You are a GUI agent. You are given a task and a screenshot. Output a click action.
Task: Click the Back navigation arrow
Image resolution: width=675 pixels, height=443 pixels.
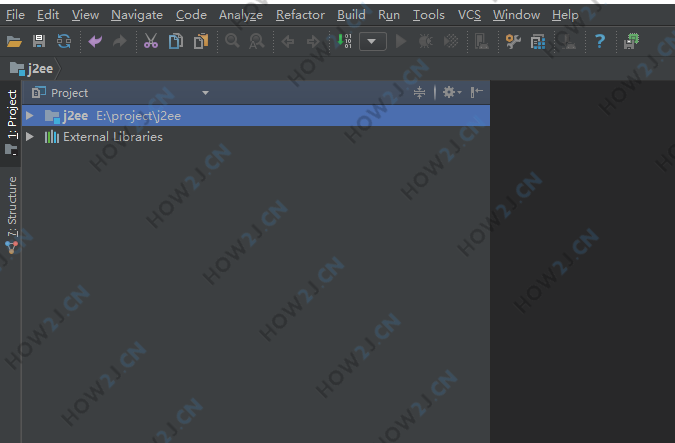coord(288,42)
